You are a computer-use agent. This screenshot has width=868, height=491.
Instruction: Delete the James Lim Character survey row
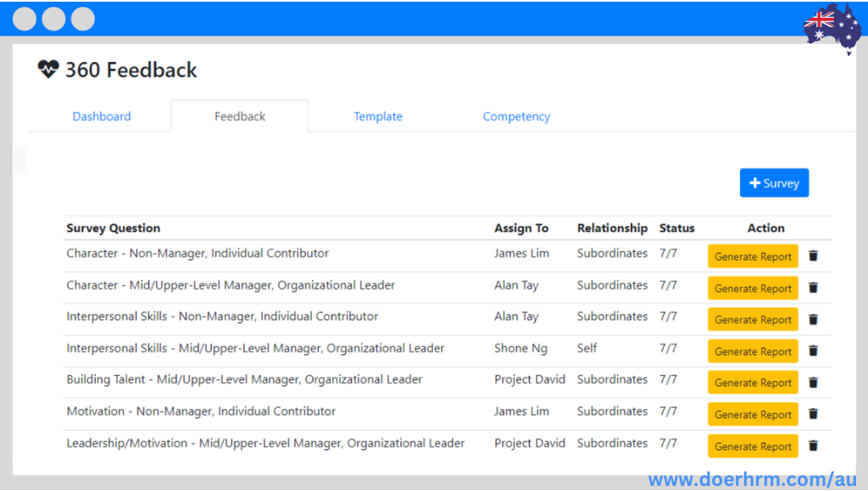(x=813, y=256)
